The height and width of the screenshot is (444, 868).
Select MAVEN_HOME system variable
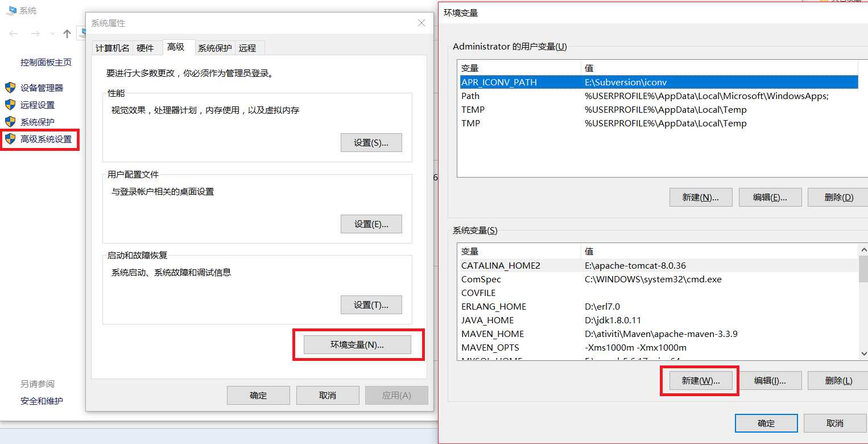(x=659, y=334)
